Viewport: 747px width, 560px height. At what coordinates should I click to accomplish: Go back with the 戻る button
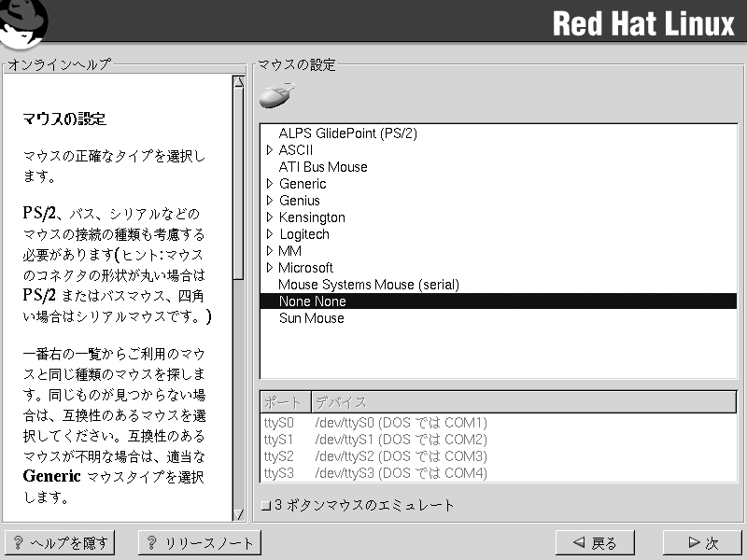pyautogui.click(x=595, y=543)
